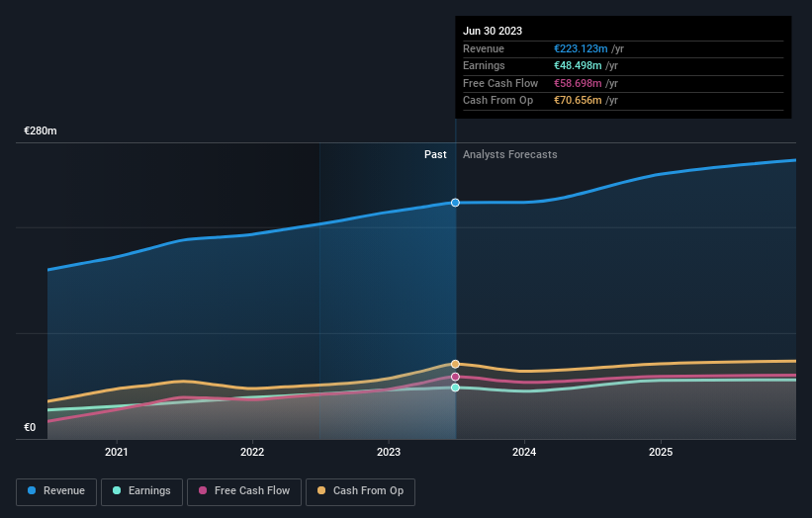
Task: Toggle the Revenue legend button
Action: pyautogui.click(x=56, y=491)
